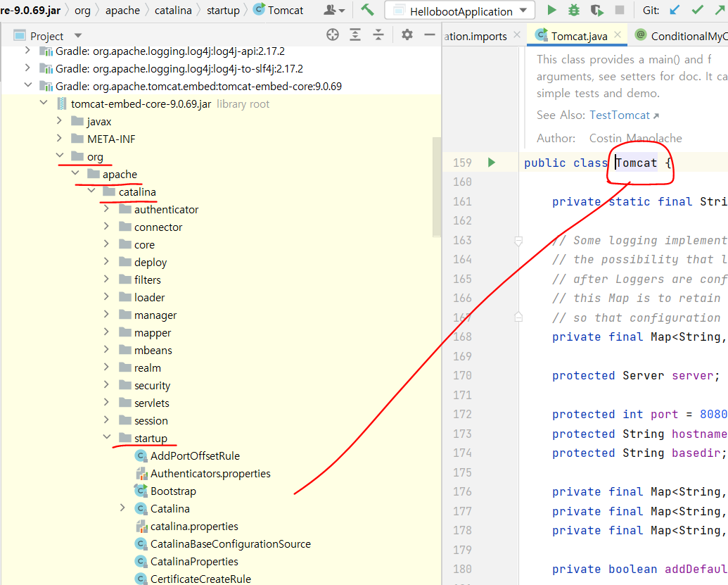Expand the filters folder
The width and height of the screenshot is (728, 585).
[x=106, y=279]
